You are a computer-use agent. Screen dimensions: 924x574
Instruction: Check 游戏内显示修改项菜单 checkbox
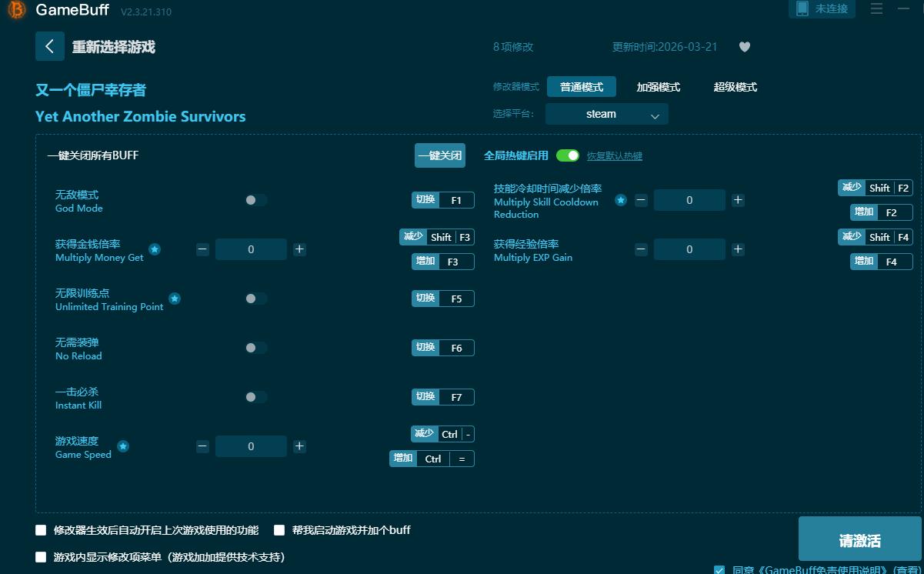(x=41, y=557)
